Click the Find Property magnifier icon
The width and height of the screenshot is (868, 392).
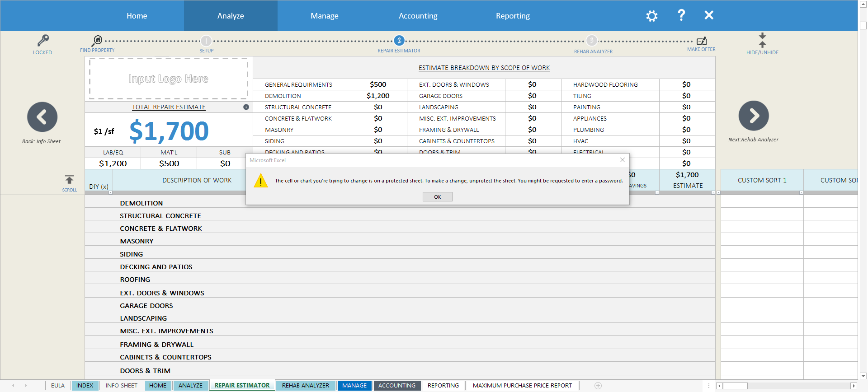point(97,40)
